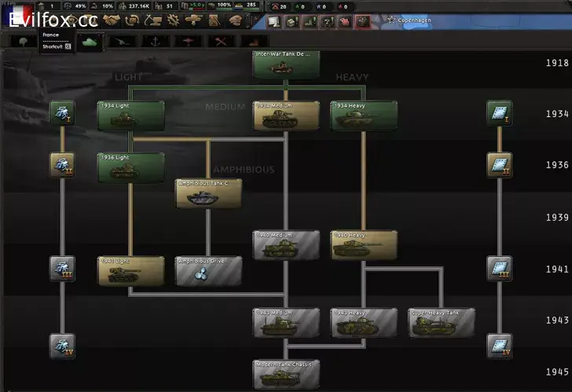Select the level II armor plate icon
The image size is (572, 392).
pos(498,165)
